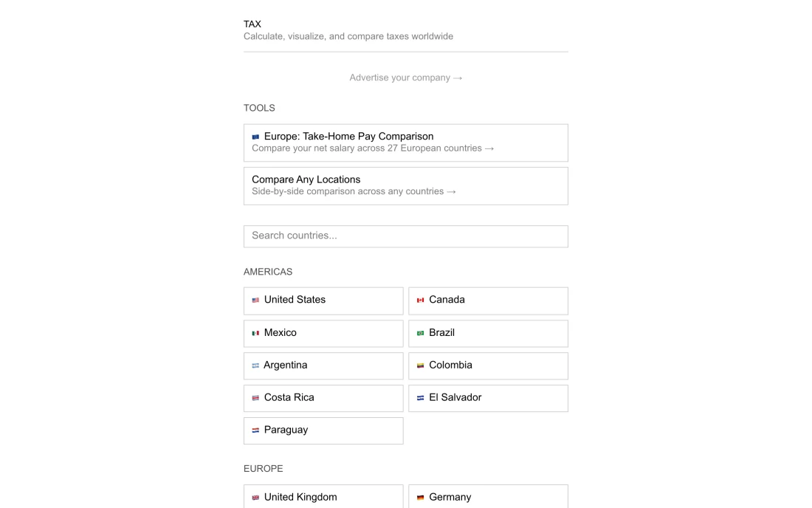This screenshot has width=812, height=508.
Task: Open the Germany country name
Action: [x=450, y=497]
